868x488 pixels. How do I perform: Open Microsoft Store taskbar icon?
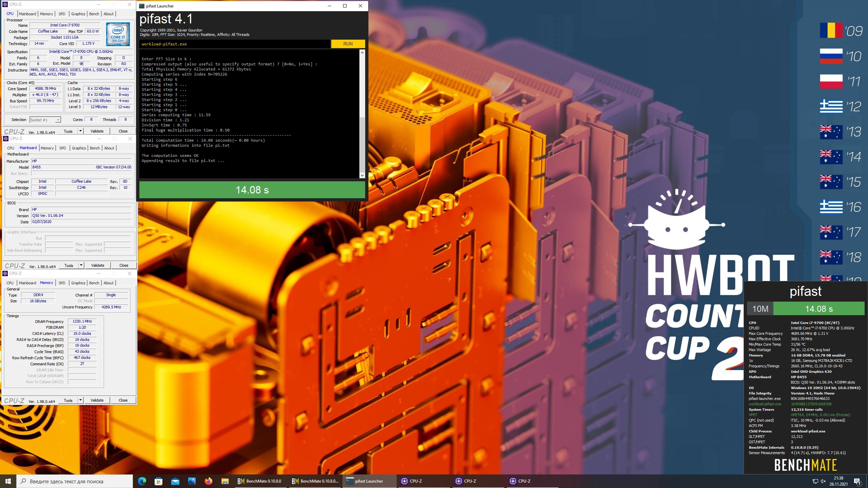pos(158,481)
